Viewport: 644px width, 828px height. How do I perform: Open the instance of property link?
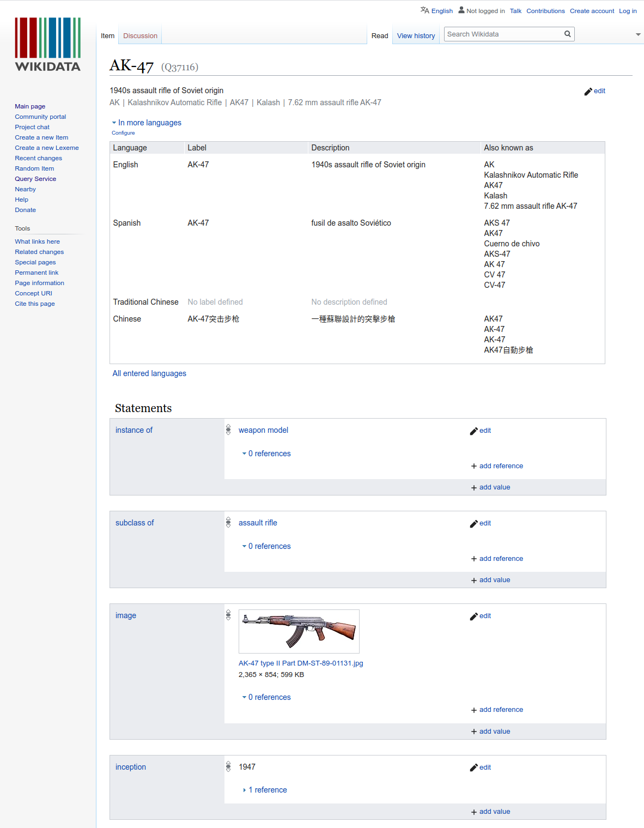[x=134, y=430]
